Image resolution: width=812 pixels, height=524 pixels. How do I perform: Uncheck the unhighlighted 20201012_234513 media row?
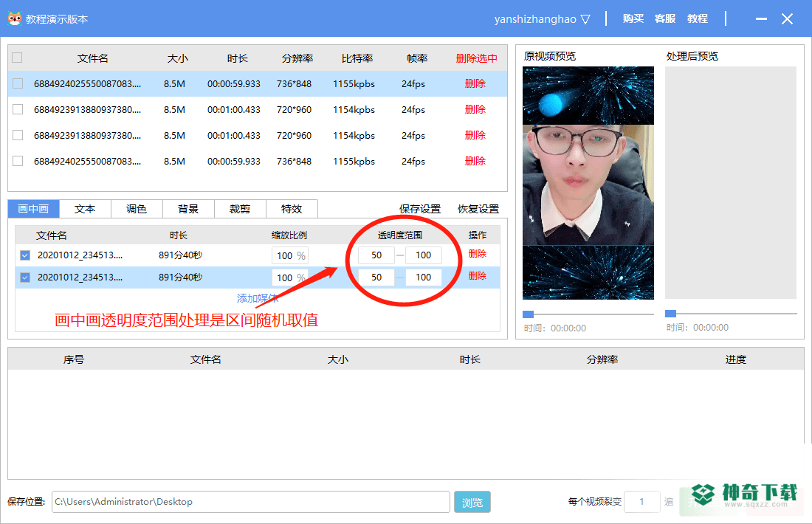point(25,255)
